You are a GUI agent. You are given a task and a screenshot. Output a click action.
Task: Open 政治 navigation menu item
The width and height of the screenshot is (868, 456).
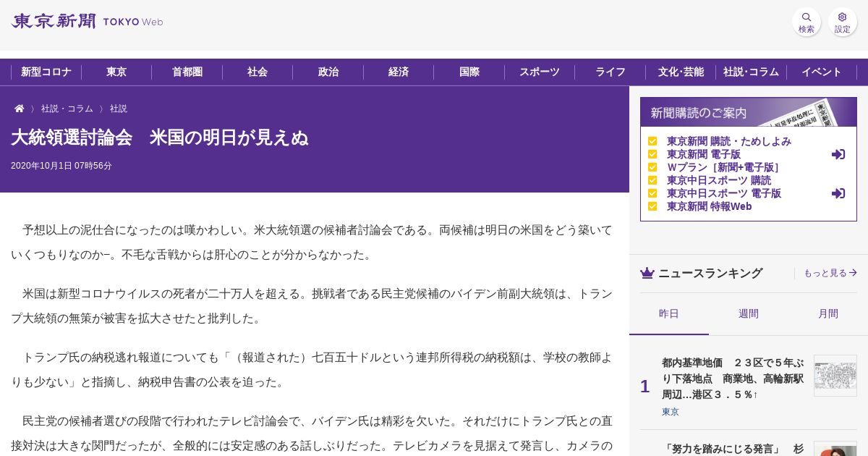pyautogui.click(x=328, y=72)
